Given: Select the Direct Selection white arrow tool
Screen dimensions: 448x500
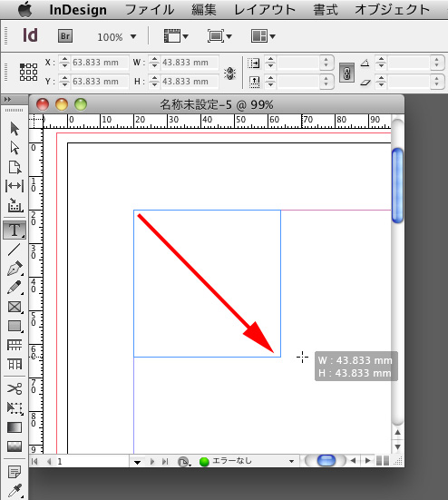Looking at the screenshot, I should (15, 148).
